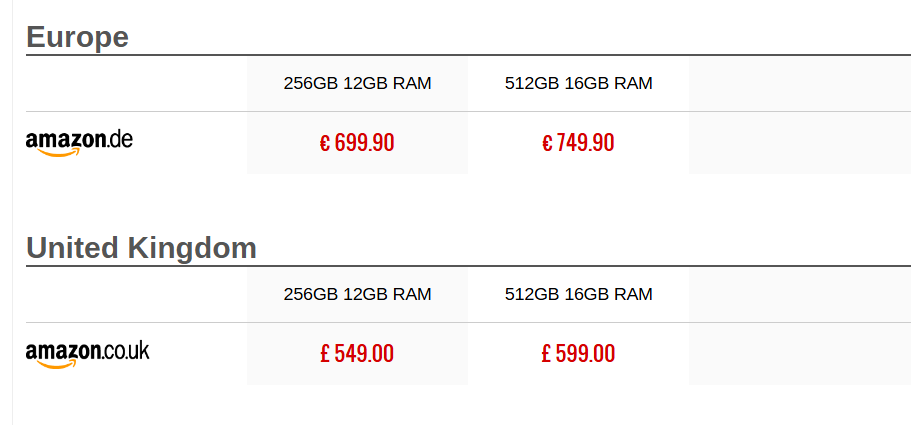Viewport: 917px width, 425px height.
Task: Click the Europe section heading
Action: 78,37
